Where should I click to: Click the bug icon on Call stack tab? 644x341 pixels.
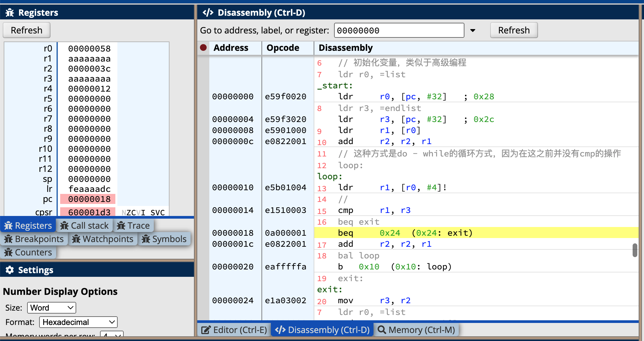65,226
